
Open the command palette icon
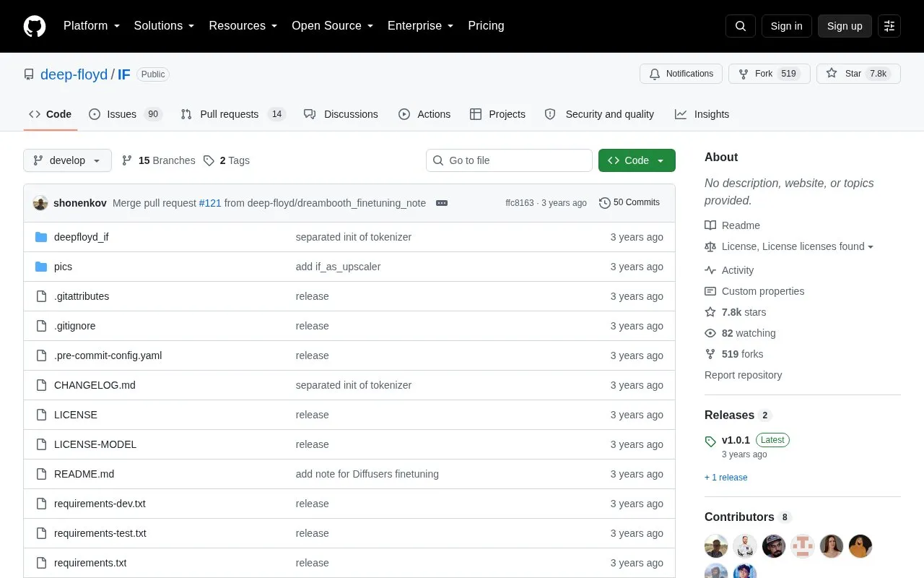click(x=889, y=26)
